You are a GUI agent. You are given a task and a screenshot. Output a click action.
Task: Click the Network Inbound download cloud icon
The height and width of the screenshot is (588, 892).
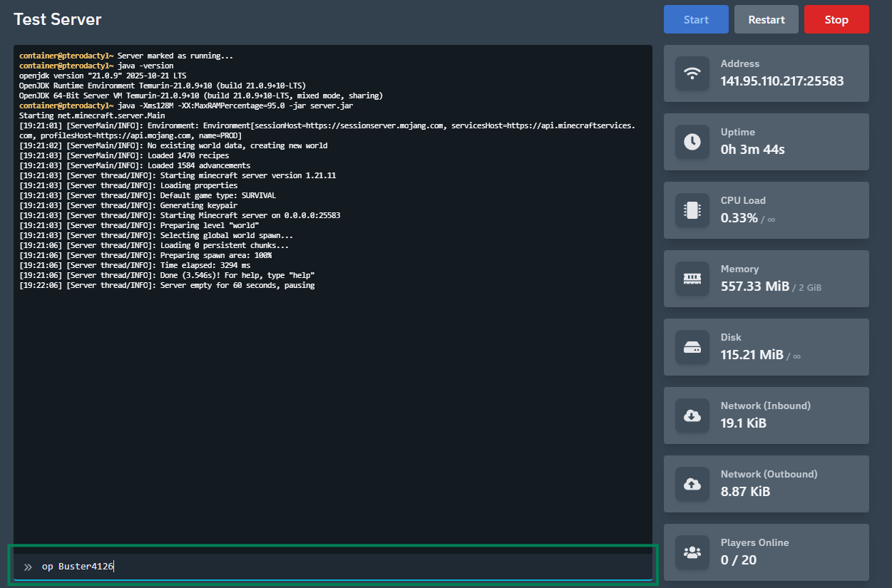pos(692,416)
